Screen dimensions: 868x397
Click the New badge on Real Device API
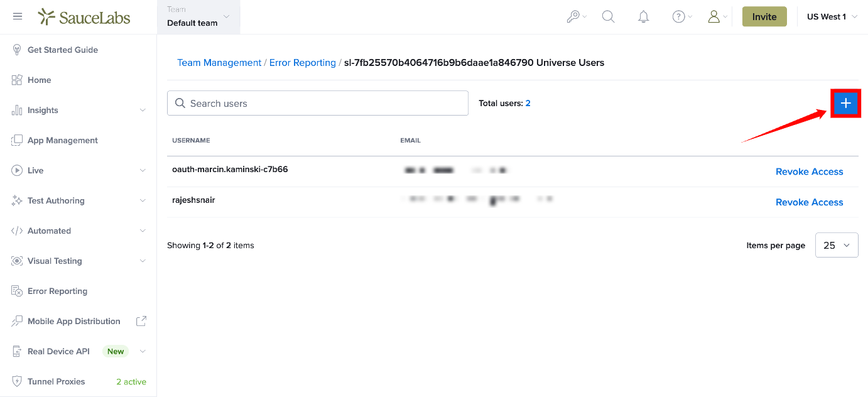tap(116, 352)
